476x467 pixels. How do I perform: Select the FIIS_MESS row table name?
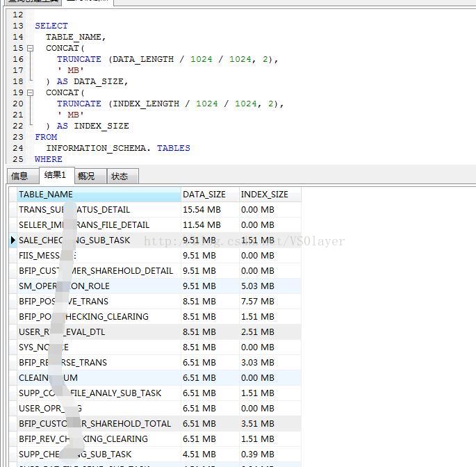click(99, 256)
